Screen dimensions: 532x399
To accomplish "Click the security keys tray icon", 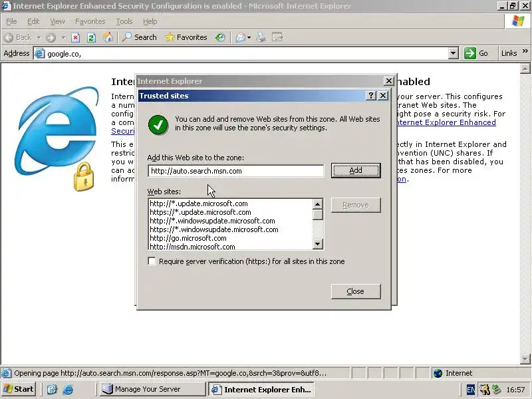I will (485, 390).
